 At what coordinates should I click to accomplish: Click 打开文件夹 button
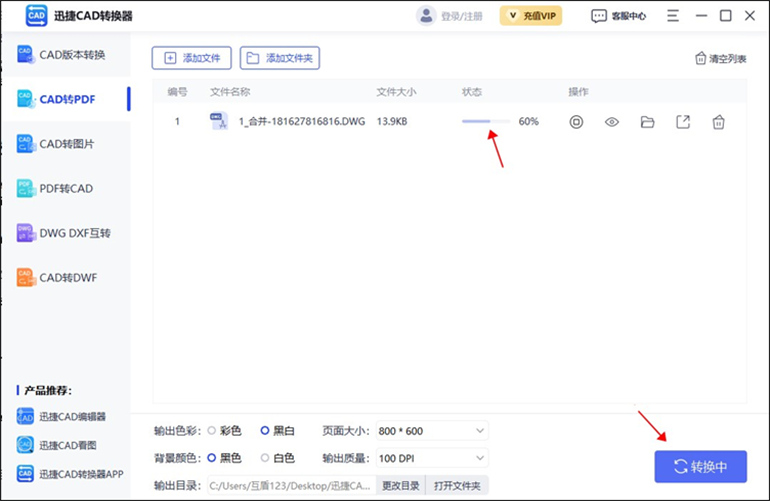point(457,486)
